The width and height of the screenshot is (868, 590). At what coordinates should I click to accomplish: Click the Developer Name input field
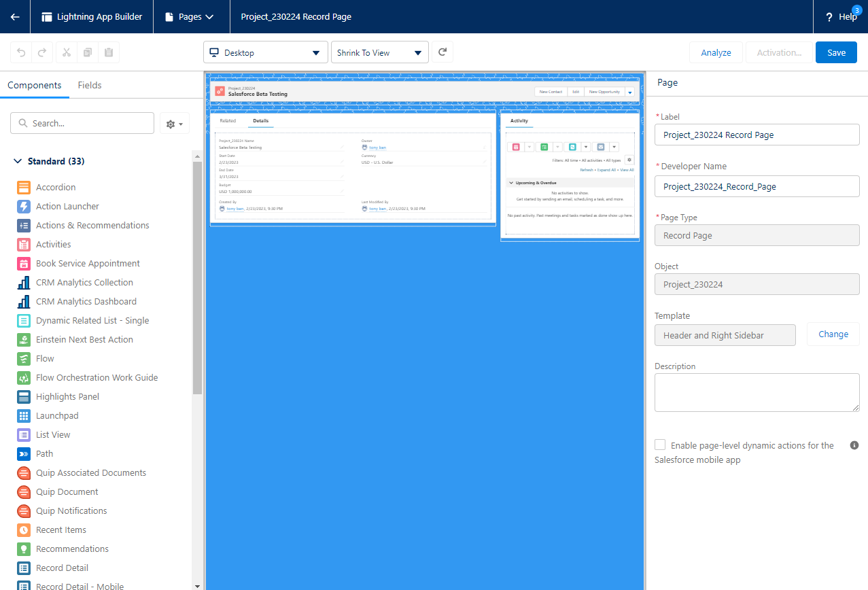pyautogui.click(x=757, y=186)
